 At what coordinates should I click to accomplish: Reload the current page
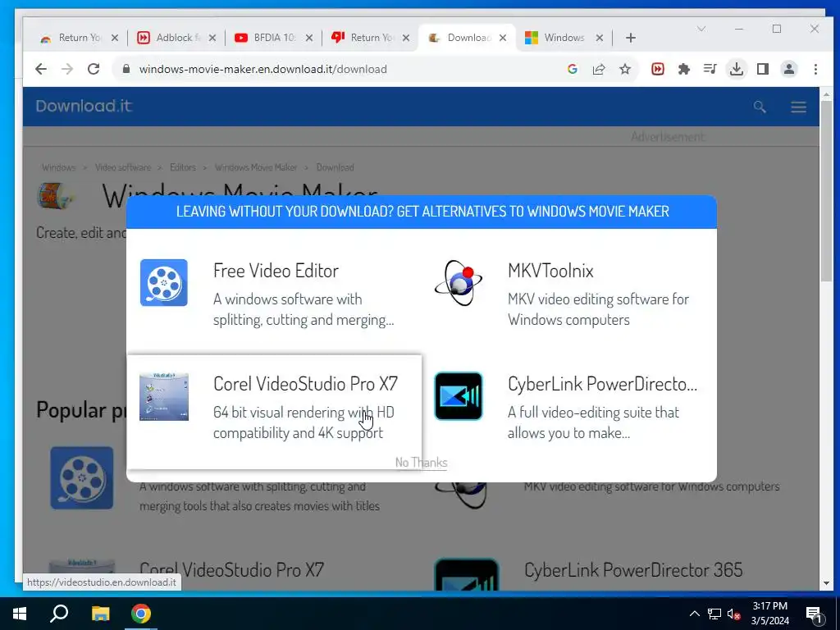pos(94,69)
